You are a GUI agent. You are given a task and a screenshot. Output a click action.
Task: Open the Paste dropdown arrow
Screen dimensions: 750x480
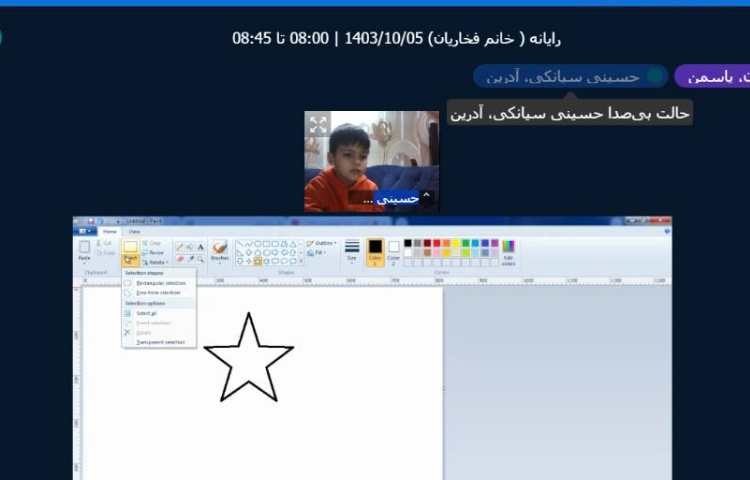tap(85, 261)
